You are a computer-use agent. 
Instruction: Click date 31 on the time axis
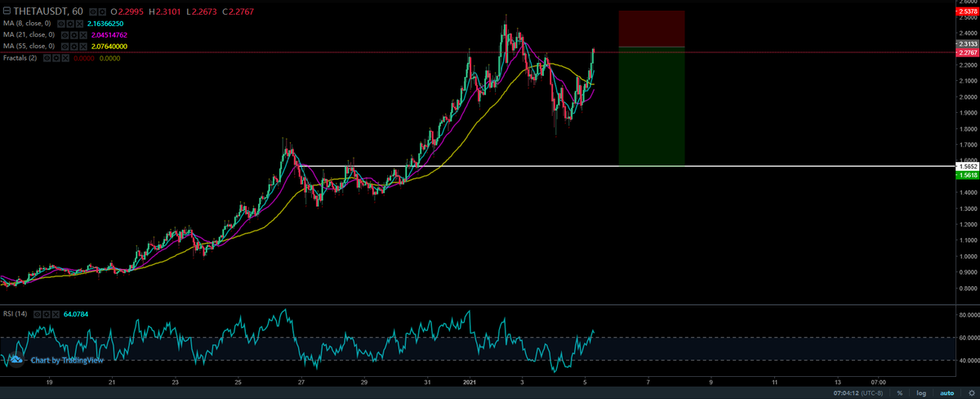click(427, 381)
